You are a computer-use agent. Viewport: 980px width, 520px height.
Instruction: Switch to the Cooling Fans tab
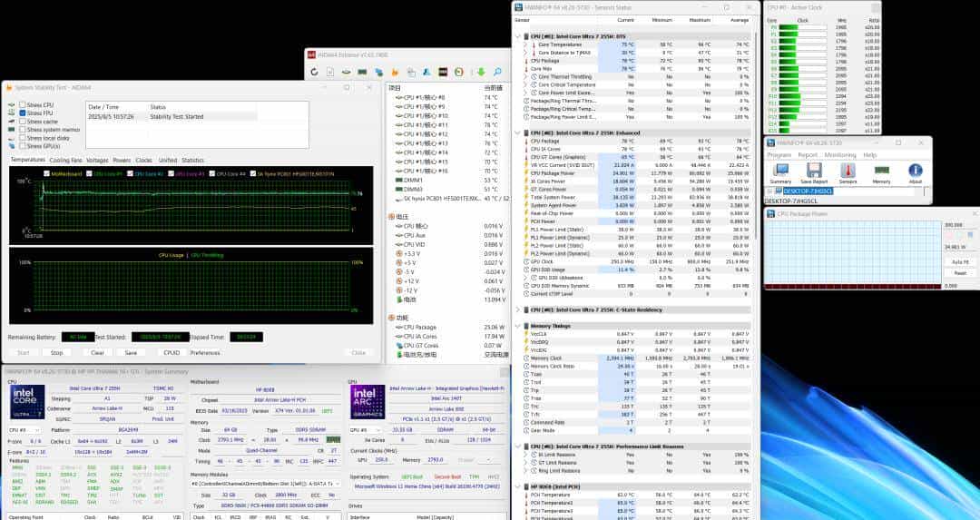(x=65, y=160)
